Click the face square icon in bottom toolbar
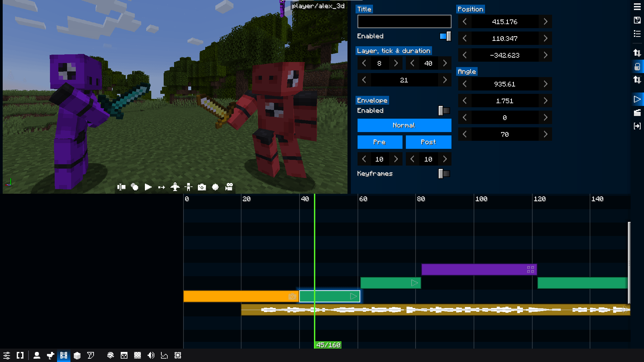The width and height of the screenshot is (644, 362). click(124, 355)
